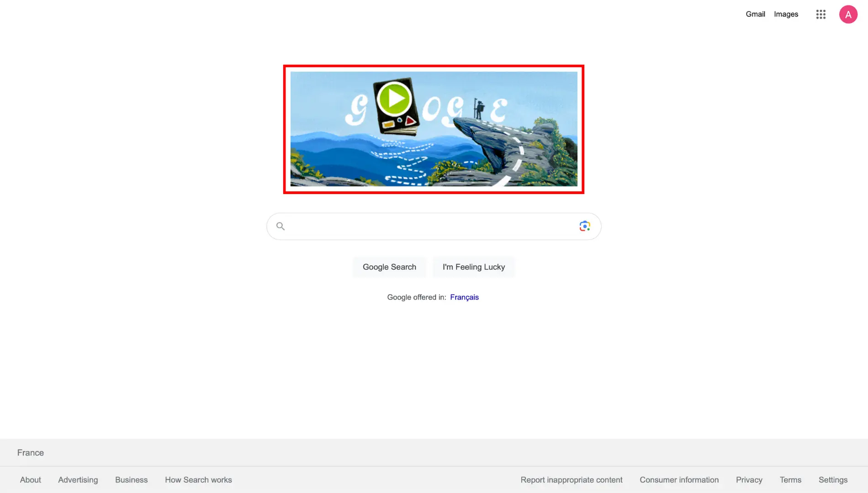
Task: Open the Google apps grid icon
Action: point(821,15)
